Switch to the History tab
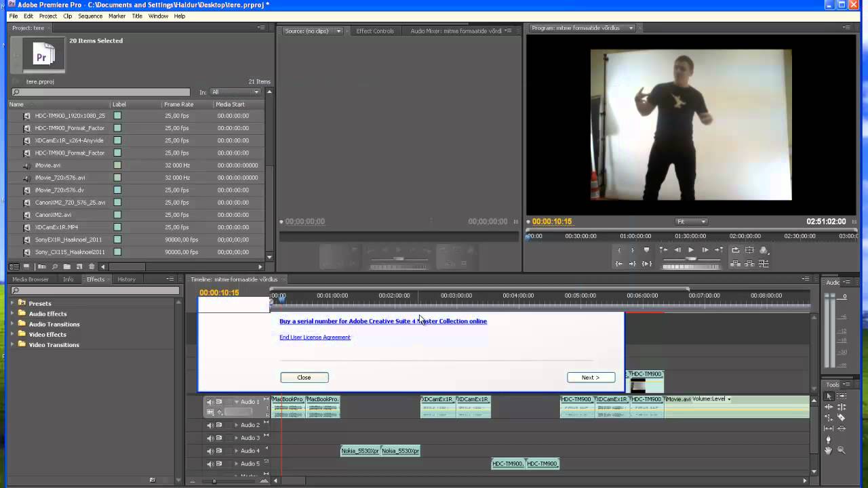 [126, 279]
